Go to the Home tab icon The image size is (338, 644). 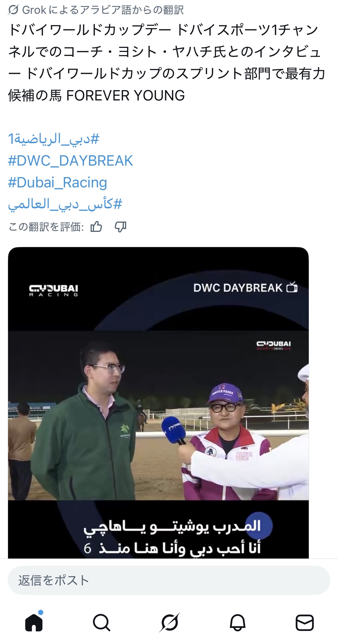[34, 622]
